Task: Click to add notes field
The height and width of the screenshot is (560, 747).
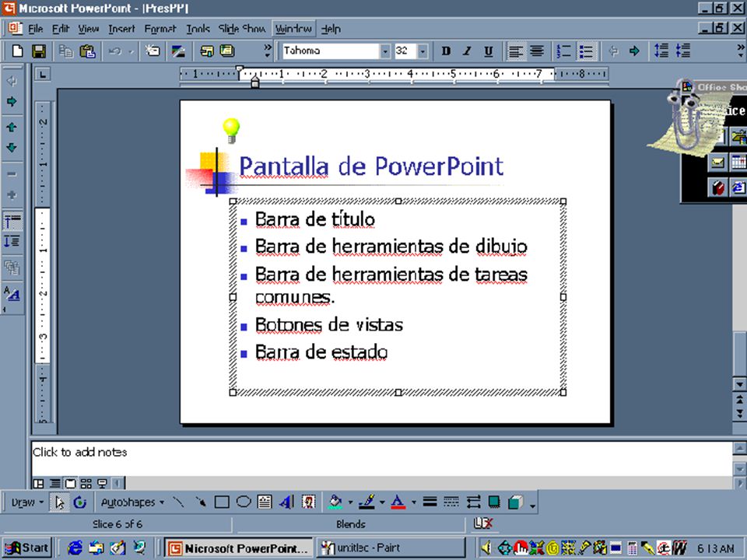Action: 381,459
